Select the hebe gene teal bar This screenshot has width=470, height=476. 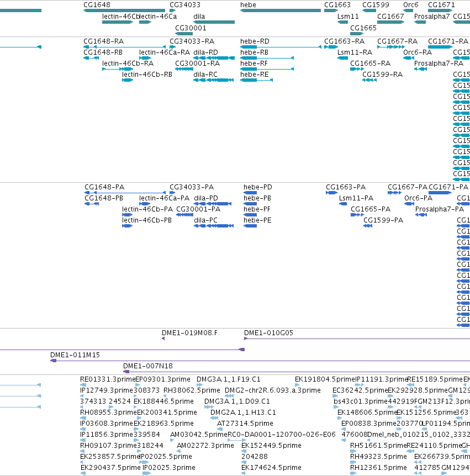[x=280, y=10]
